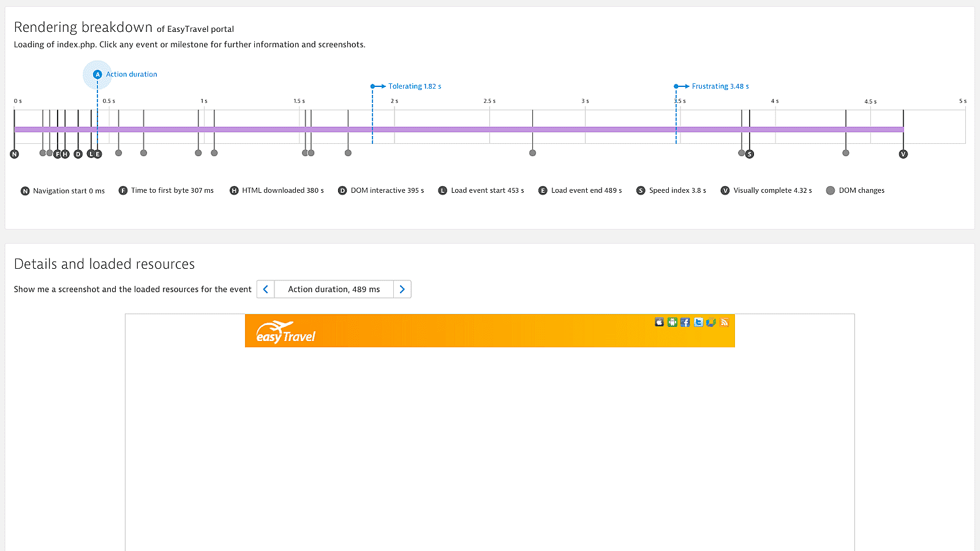Toggle the DOM changes legend entry
The width and height of the screenshot is (980, 551).
pos(855,190)
